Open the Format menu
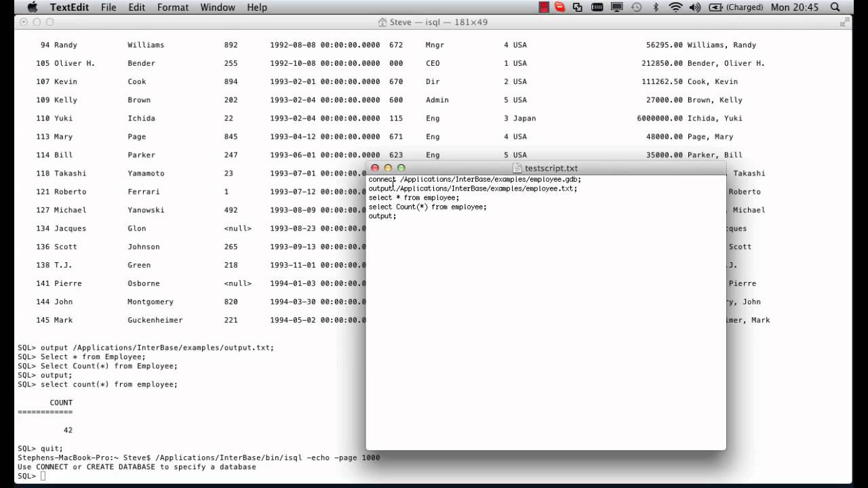 tap(173, 7)
